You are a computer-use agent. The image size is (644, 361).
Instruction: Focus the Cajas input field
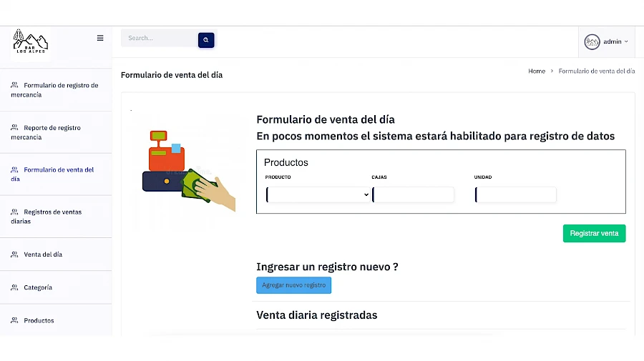point(413,194)
